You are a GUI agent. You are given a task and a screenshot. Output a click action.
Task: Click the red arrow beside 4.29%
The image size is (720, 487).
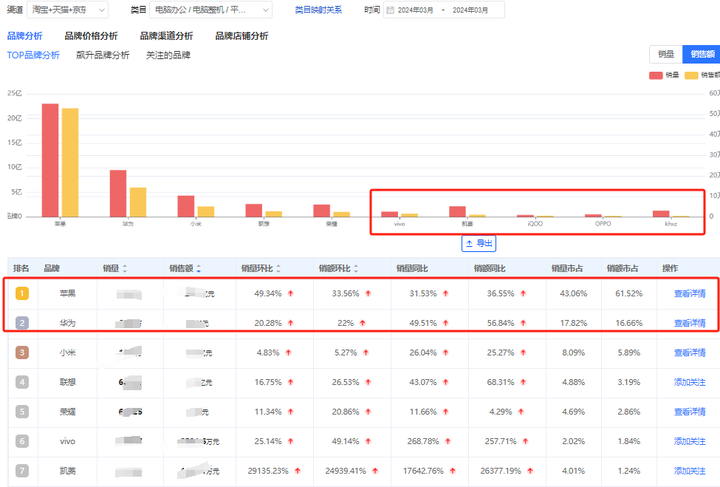click(x=521, y=412)
